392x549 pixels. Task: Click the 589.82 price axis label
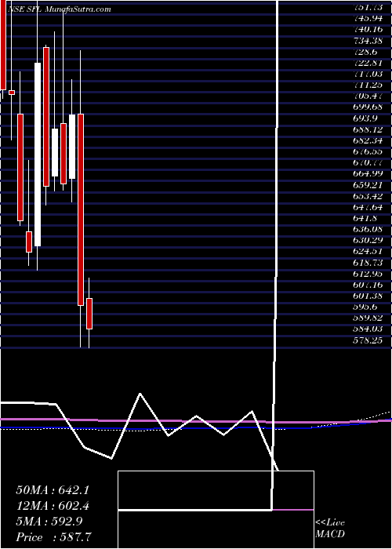tap(368, 318)
